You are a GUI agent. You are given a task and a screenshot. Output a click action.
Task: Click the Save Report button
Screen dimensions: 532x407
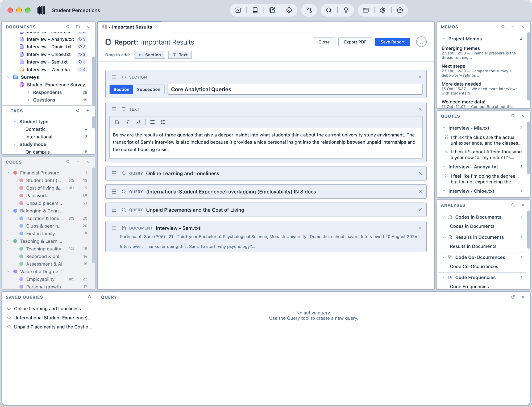click(x=392, y=42)
